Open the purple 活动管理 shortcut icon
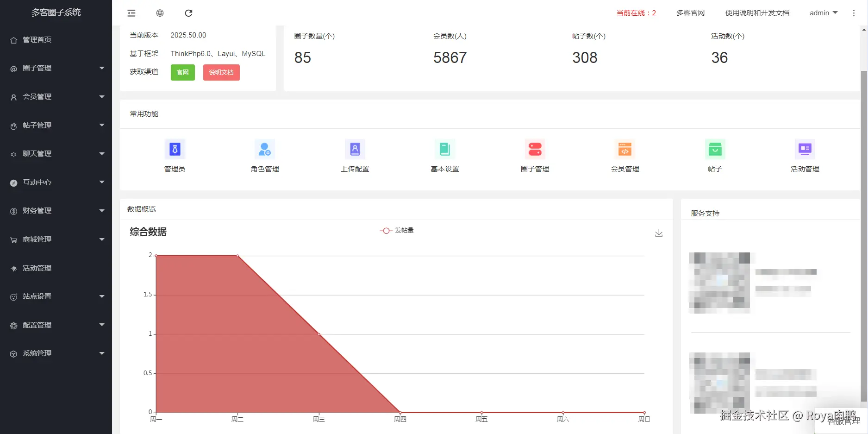The image size is (868, 434). (805, 149)
